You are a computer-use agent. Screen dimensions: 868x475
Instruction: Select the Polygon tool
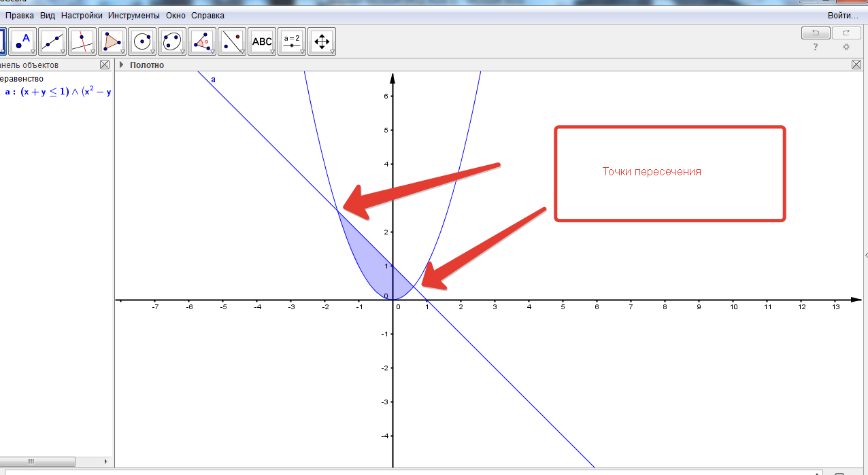coord(112,41)
